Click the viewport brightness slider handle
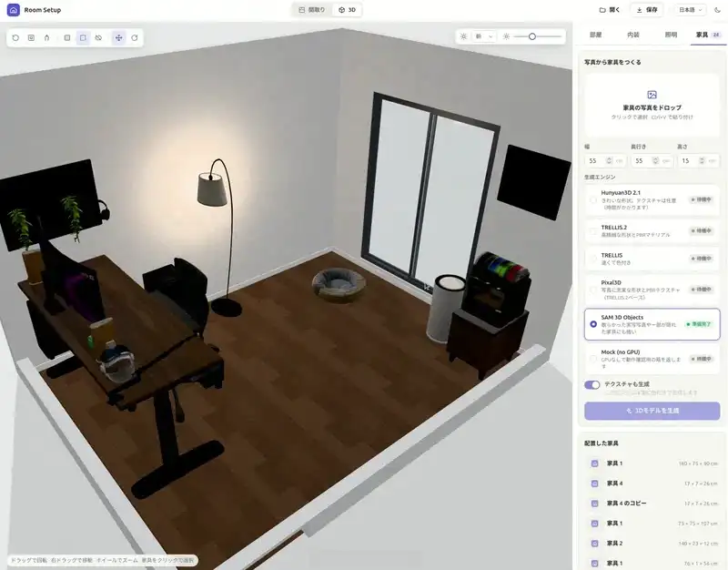 coord(532,36)
